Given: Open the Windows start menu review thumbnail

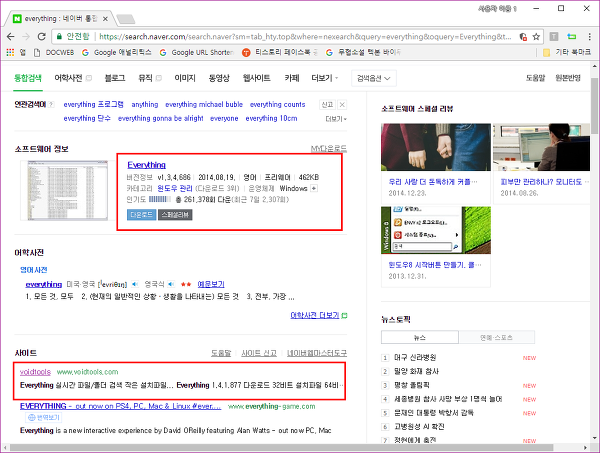Looking at the screenshot, I should 436,230.
